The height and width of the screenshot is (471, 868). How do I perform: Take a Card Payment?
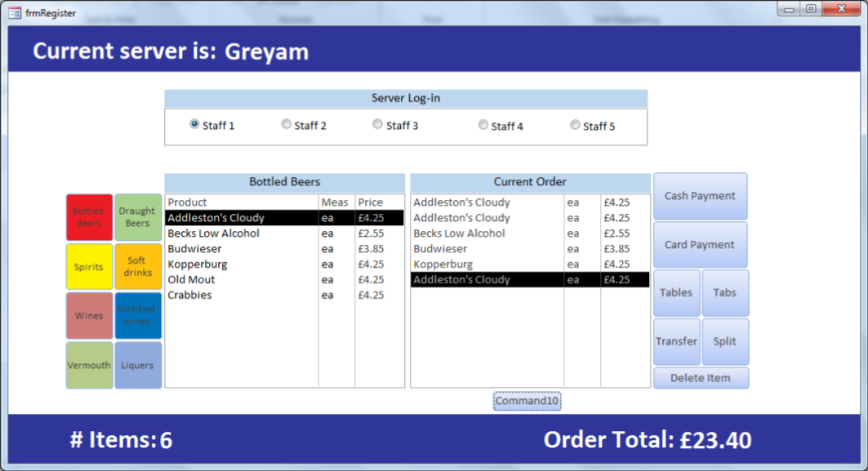coord(700,244)
